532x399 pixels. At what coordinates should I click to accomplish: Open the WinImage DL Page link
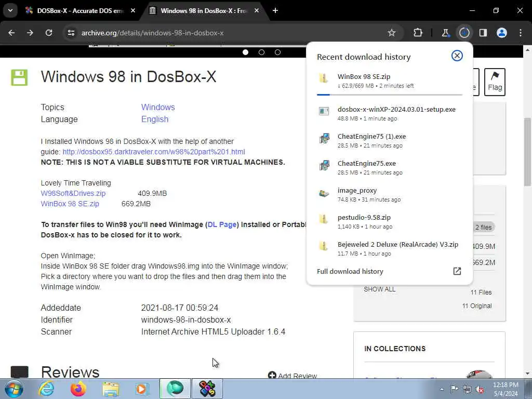222,224
